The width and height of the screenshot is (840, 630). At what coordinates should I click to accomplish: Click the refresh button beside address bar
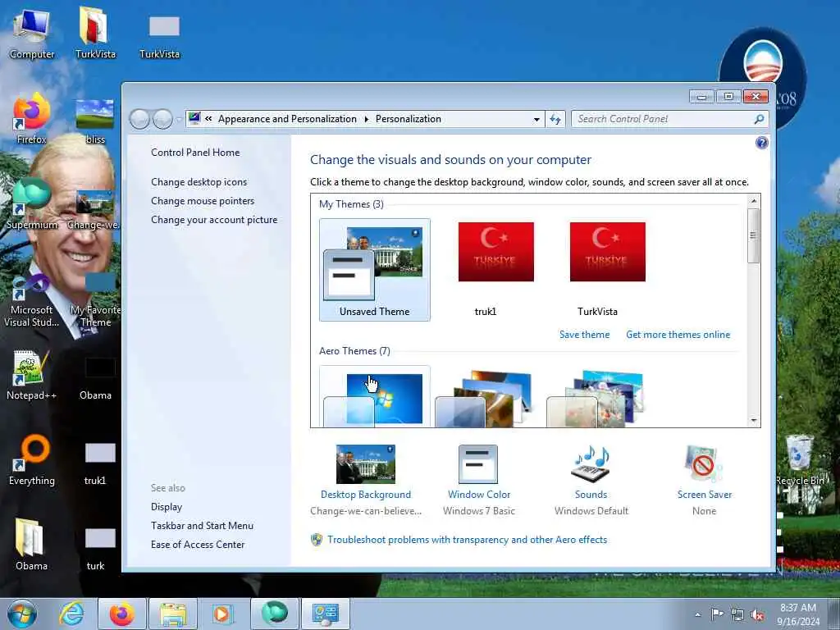pos(555,119)
